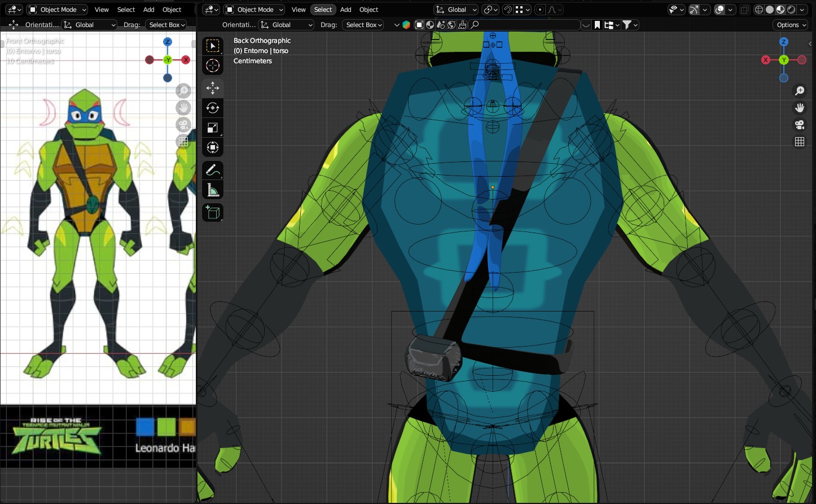
Task: Toggle viewport overlays button
Action: click(720, 10)
